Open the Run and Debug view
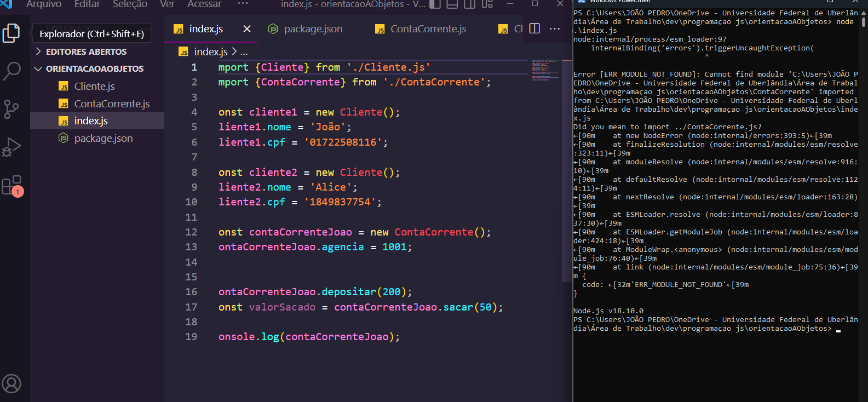 pyautogui.click(x=12, y=147)
